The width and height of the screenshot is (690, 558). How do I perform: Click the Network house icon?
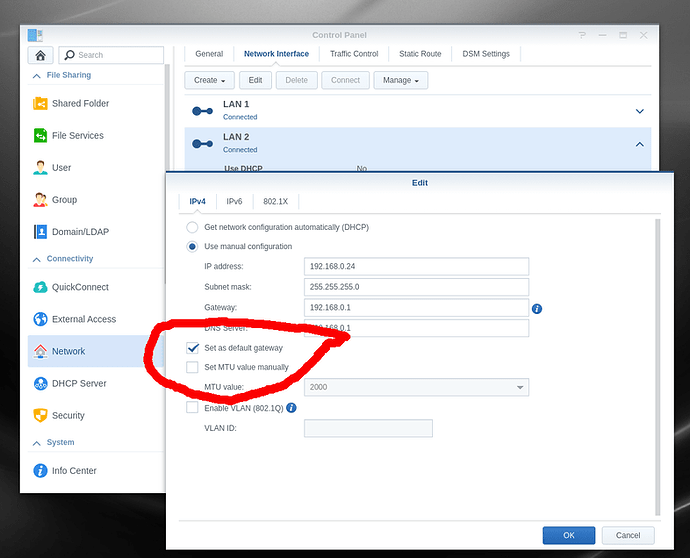(x=40, y=351)
